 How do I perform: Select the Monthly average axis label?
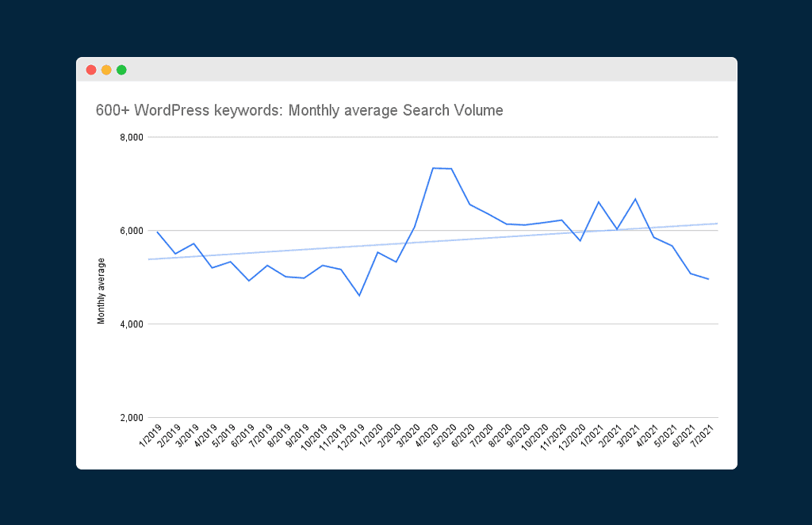(101, 278)
